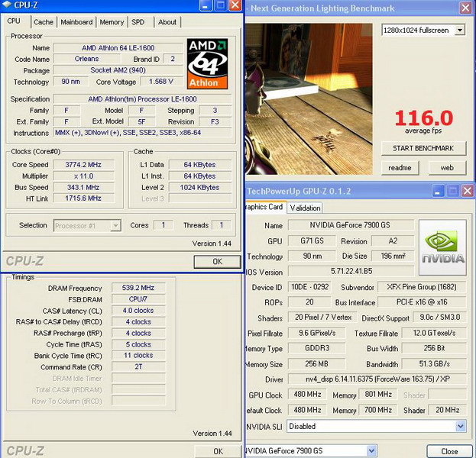Click the Code Name value Orleans
This screenshot has height=458, width=476.
pos(86,59)
